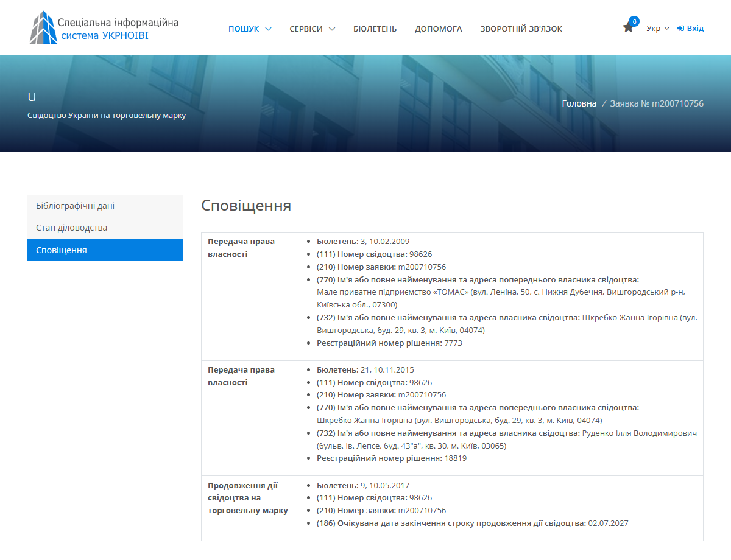Click the УКРНОІВІ building logo icon
The width and height of the screenshot is (731, 560).
click(x=43, y=28)
